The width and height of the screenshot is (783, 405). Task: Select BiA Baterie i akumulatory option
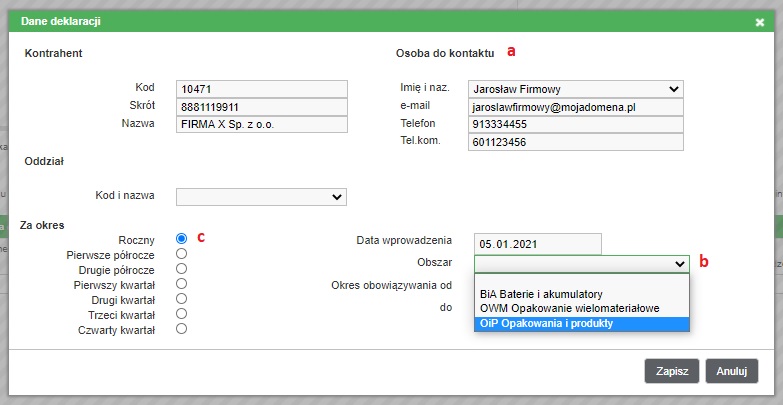tap(540, 294)
